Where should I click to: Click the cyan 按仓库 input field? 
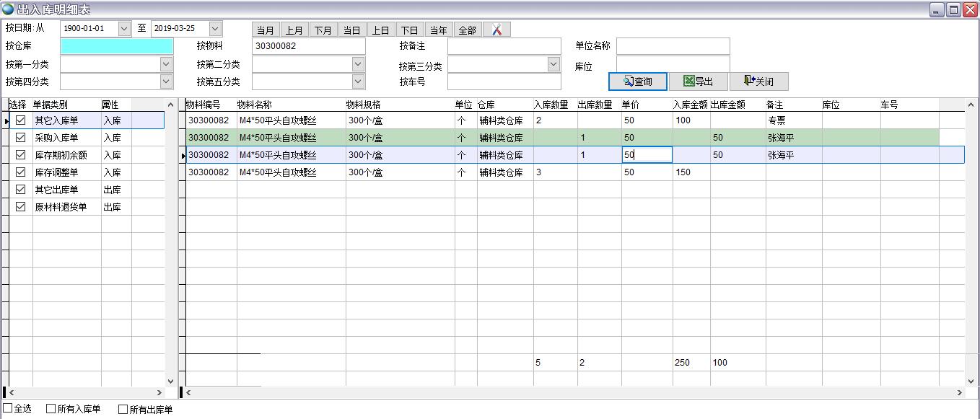pos(117,46)
